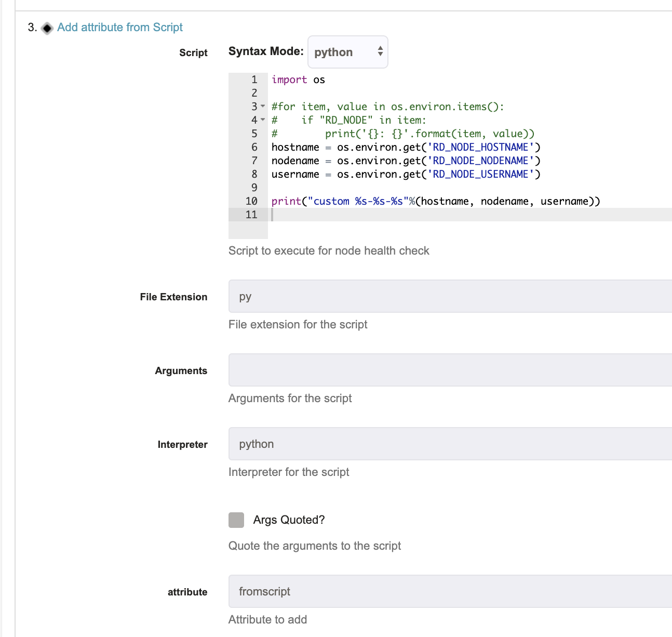Click the print("custom %s-%s-%s") code line

tap(436, 201)
